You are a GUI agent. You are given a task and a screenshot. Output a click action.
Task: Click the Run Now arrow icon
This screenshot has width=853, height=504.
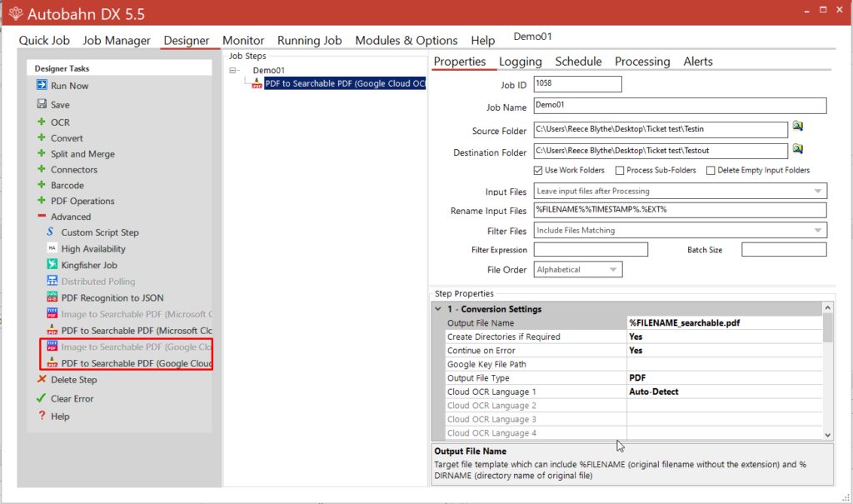[x=42, y=85]
